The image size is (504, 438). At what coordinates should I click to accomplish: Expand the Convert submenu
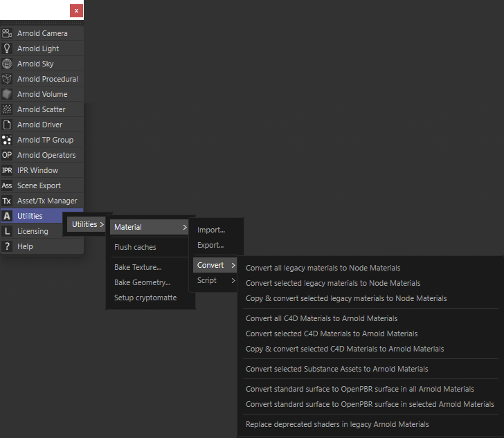pyautogui.click(x=215, y=265)
